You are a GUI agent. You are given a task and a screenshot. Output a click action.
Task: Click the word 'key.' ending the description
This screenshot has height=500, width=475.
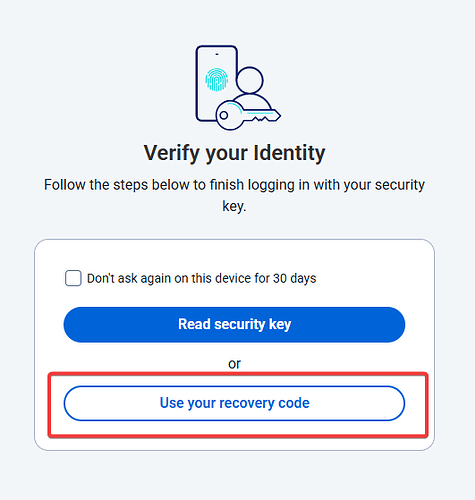point(234,206)
